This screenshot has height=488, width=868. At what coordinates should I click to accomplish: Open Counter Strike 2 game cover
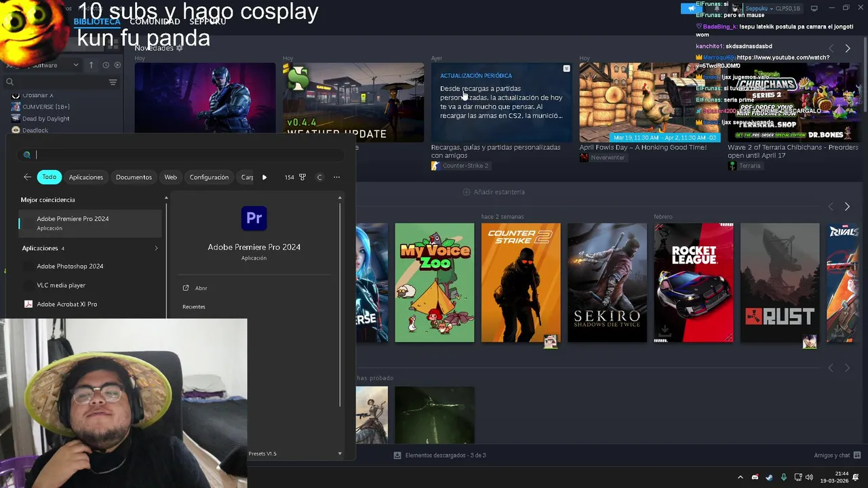click(x=521, y=283)
